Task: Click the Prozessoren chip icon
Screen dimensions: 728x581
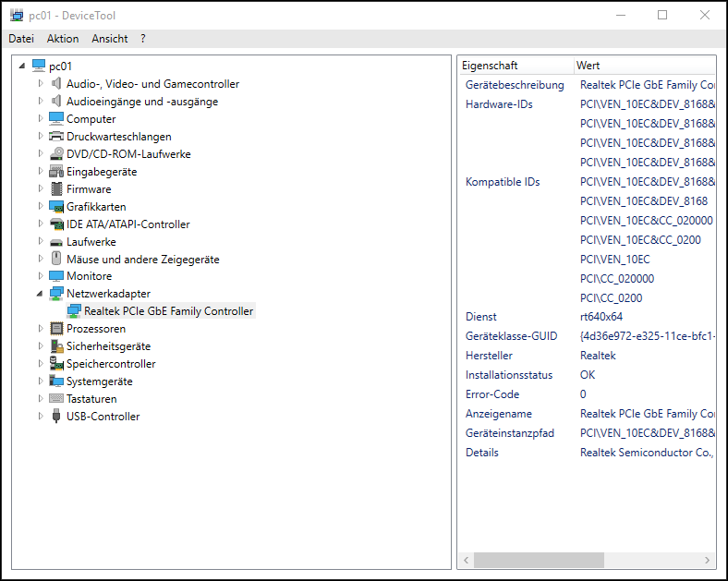Action: click(56, 329)
